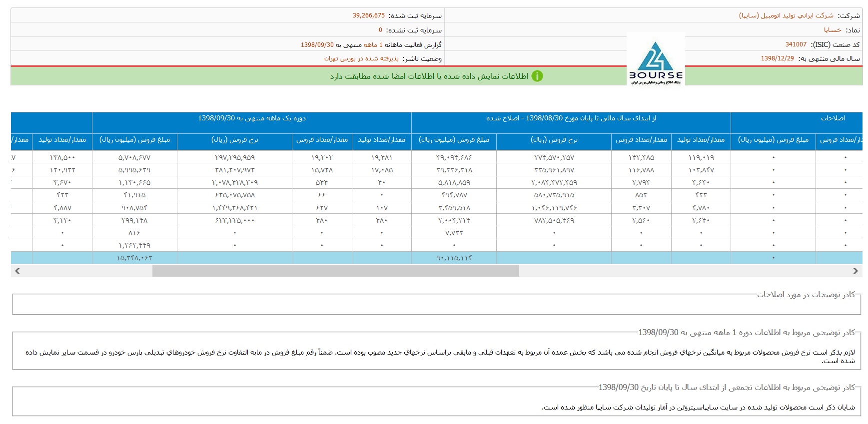Click cell ۱۳۸,۵۰۰
Viewport: 868px width, 424px height.
pyautogui.click(x=62, y=157)
